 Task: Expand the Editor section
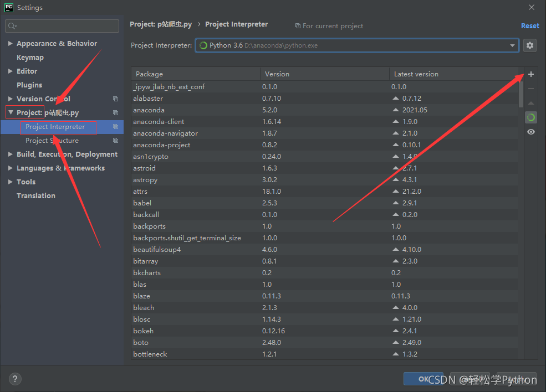(10, 71)
